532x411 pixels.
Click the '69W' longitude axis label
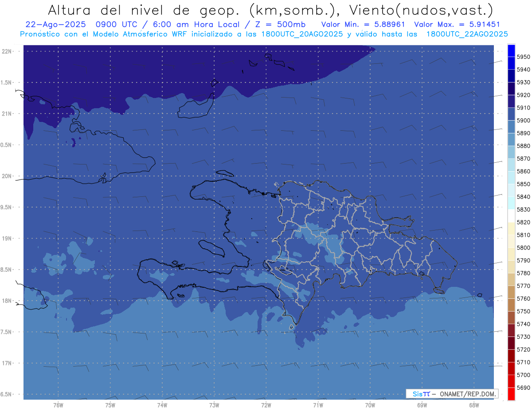coord(422,405)
